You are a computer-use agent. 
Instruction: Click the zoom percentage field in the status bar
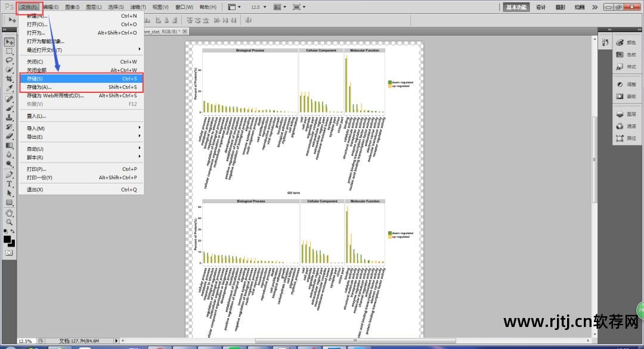[x=25, y=341]
